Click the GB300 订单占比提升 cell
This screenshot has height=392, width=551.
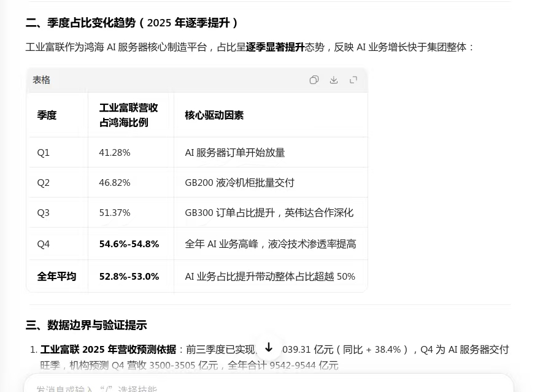pos(269,213)
